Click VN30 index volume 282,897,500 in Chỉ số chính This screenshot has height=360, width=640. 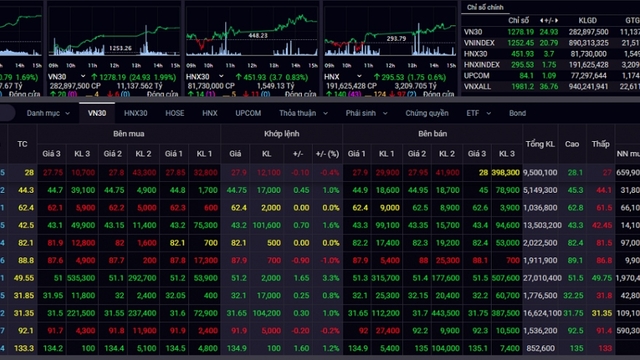pos(588,32)
